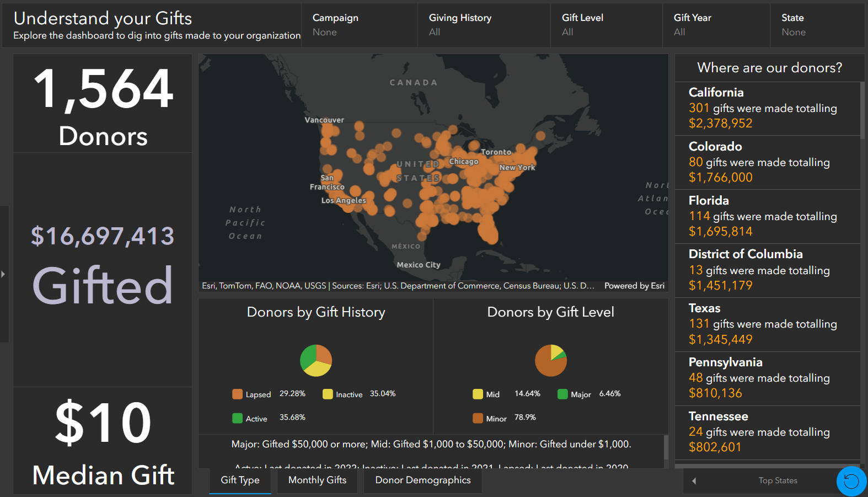Select California in the donor states list
The height and width of the screenshot is (497, 868).
coord(767,108)
